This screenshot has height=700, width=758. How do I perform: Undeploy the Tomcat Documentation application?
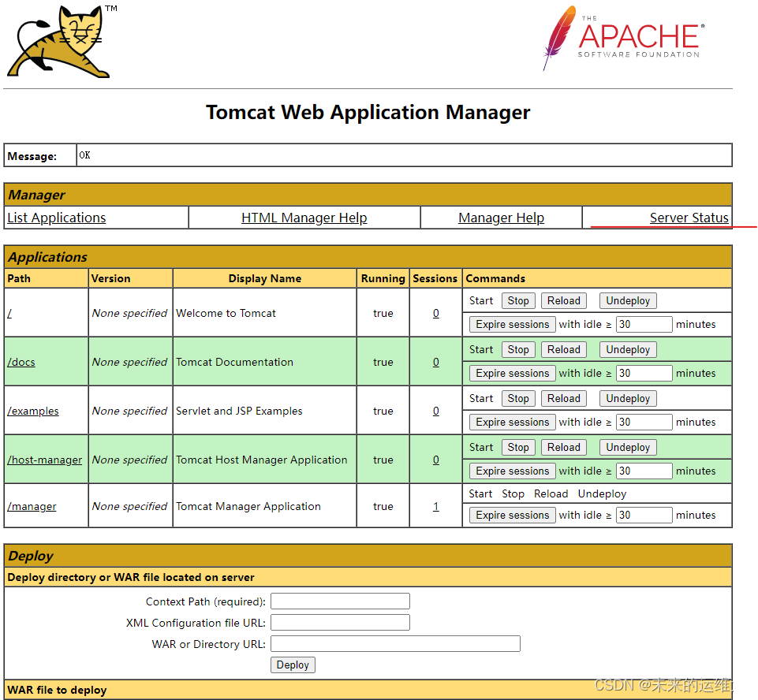tap(628, 350)
